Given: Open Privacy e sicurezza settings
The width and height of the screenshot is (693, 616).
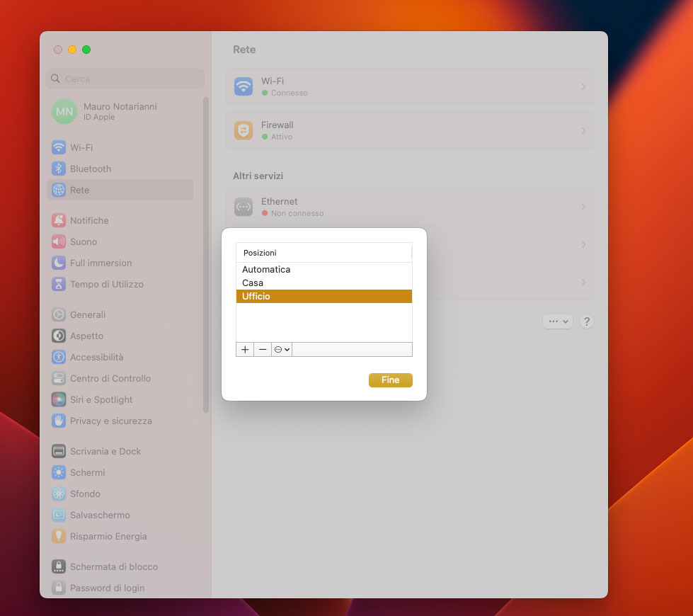Looking at the screenshot, I should [120, 421].
